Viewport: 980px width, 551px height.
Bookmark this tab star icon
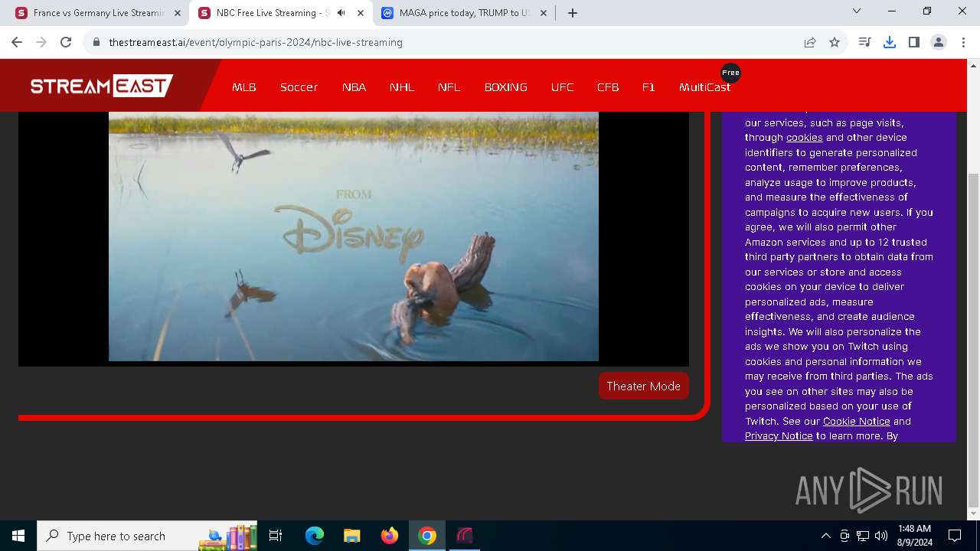point(835,43)
